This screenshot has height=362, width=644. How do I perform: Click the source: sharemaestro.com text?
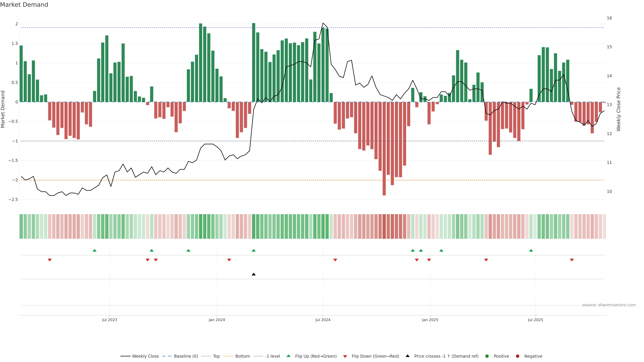pyautogui.click(x=609, y=305)
